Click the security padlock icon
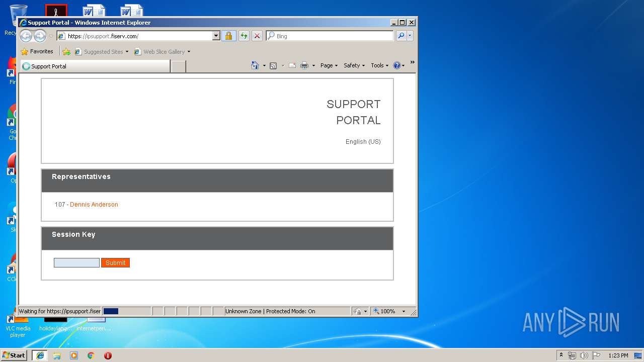 click(x=228, y=36)
